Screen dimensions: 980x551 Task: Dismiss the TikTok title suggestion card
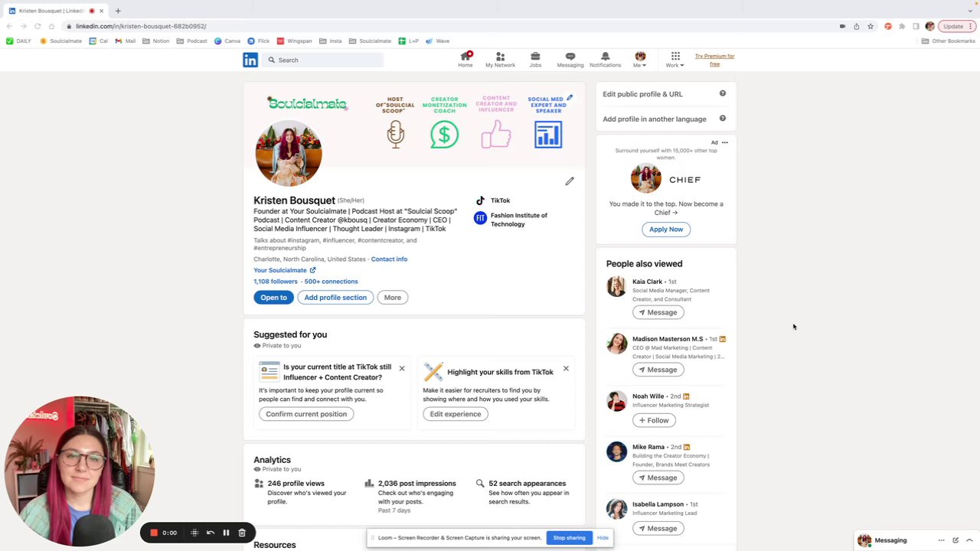(x=401, y=369)
